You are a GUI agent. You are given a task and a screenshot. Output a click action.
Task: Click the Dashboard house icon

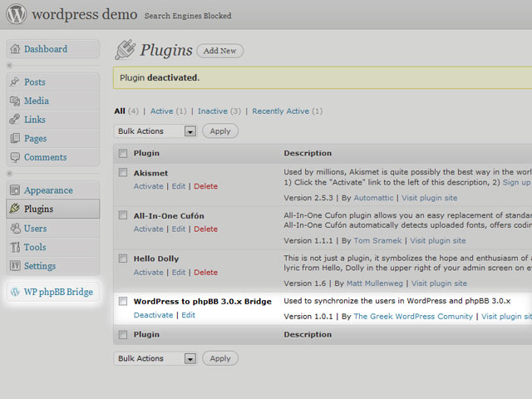pos(15,49)
